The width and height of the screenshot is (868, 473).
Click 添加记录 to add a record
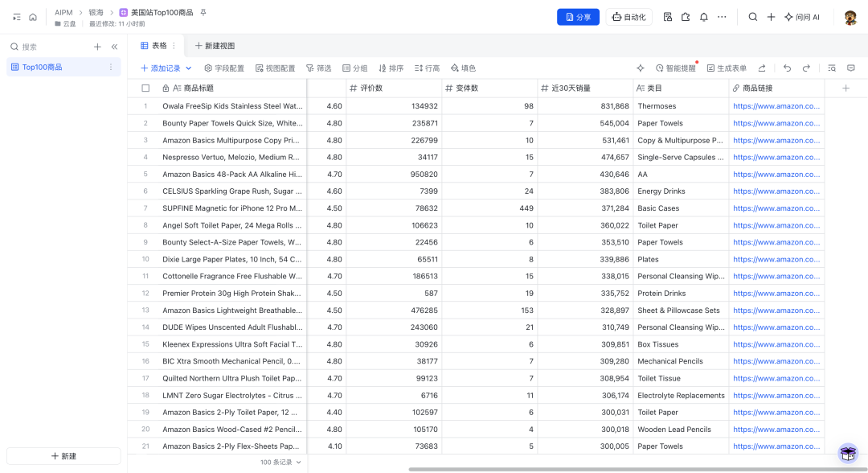tap(161, 68)
